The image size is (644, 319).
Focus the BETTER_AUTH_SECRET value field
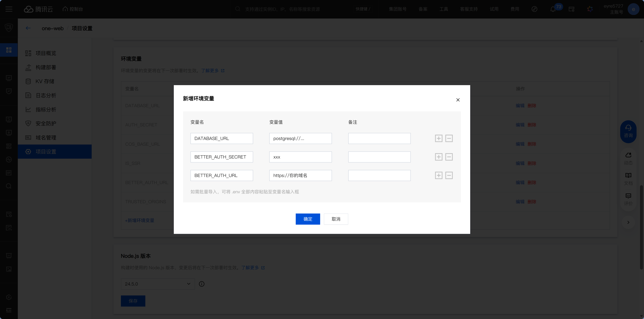(x=300, y=157)
